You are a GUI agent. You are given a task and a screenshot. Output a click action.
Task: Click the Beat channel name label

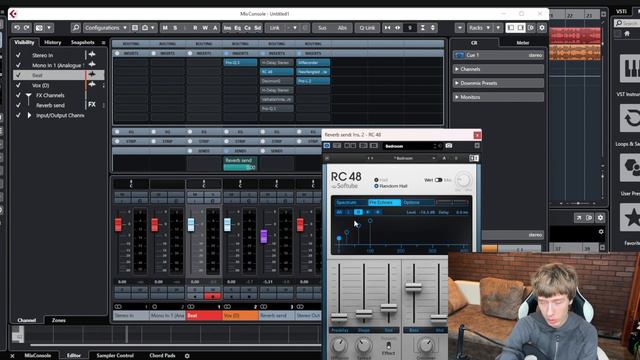[204, 316]
